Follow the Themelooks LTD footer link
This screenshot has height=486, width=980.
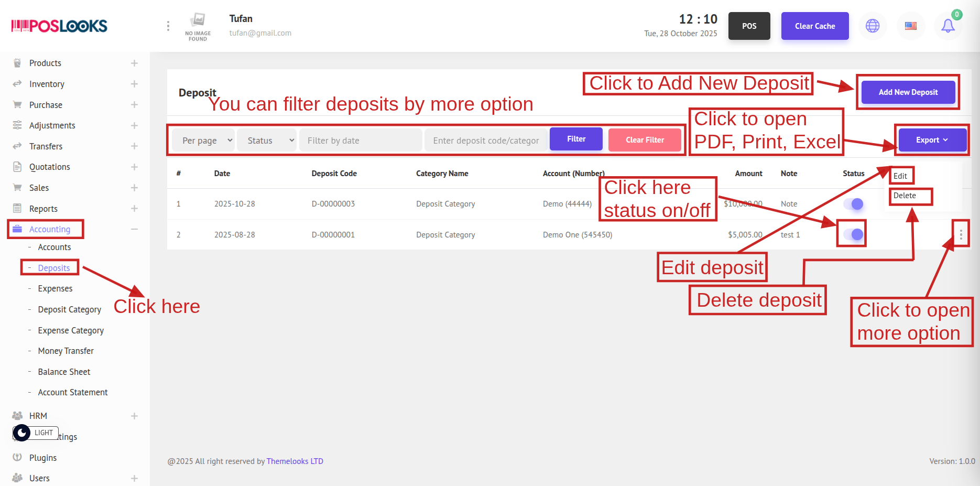[x=295, y=461]
